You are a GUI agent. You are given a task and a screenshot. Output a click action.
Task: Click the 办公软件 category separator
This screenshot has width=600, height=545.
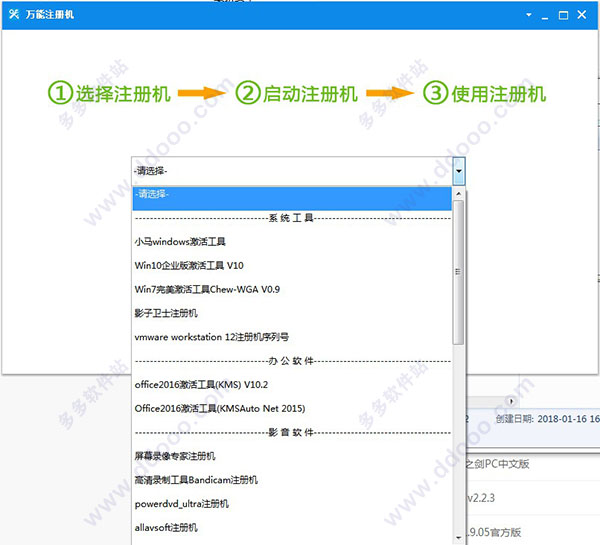click(x=292, y=361)
